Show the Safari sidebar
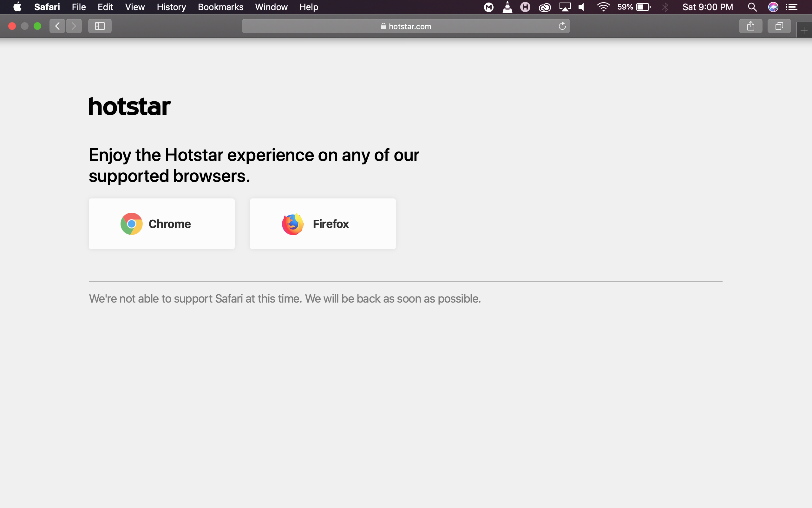 click(100, 26)
